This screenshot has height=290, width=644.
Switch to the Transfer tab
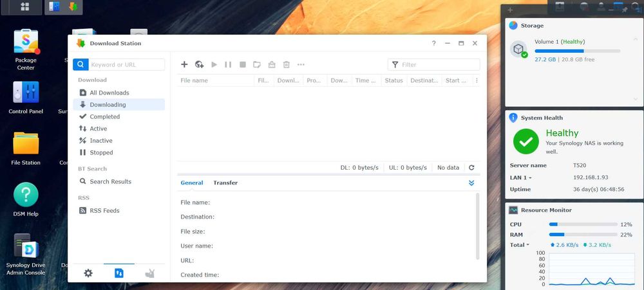[225, 183]
